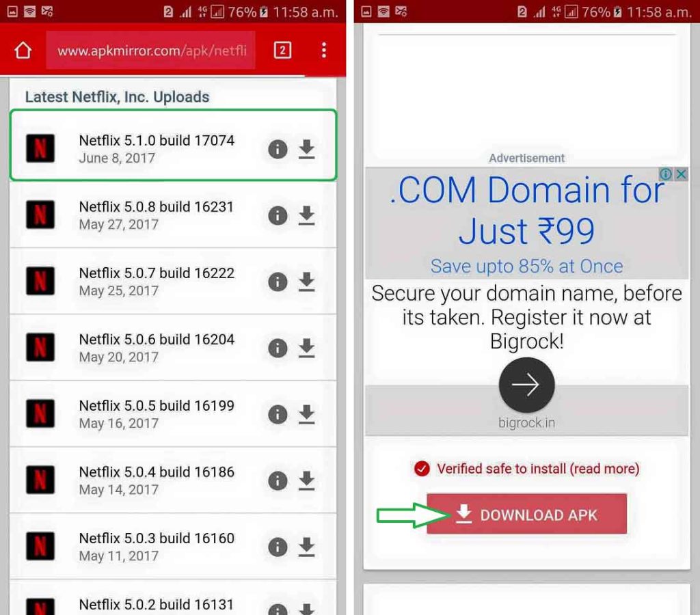Tap Netflix logo of 5.0.3 build 16160
Image resolution: width=700 pixels, height=615 pixels.
click(40, 546)
